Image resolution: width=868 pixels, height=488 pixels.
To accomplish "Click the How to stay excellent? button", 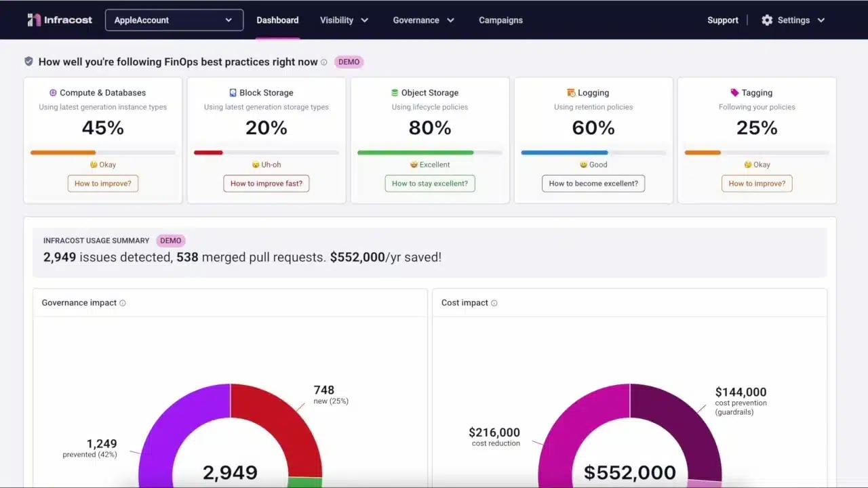I will pos(430,183).
